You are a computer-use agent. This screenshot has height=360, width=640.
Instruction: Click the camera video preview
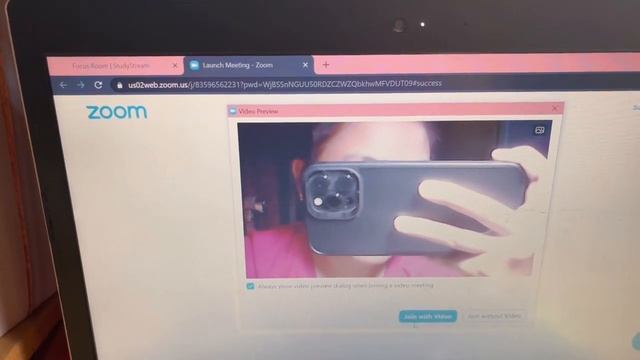click(394, 199)
